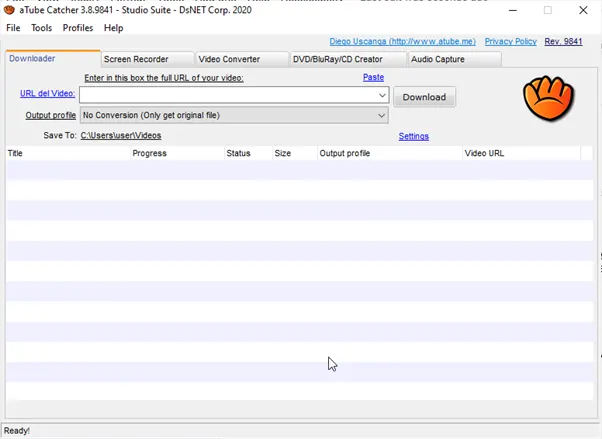The width and height of the screenshot is (602, 439).
Task: Click the Ready! status bar text
Action: [17, 431]
